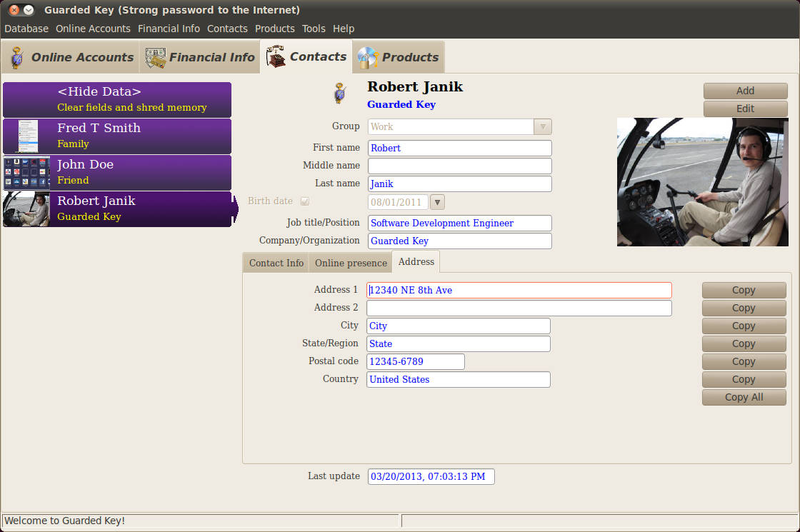The height and width of the screenshot is (532, 800).
Task: Toggle the Birth date checkbox
Action: coord(304,201)
